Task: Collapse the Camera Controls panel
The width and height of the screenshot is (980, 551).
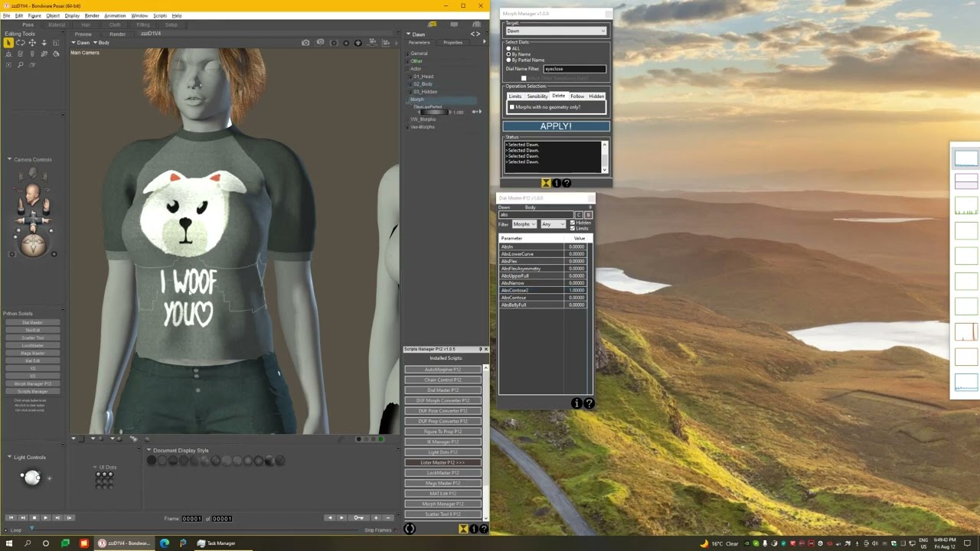Action: coord(9,159)
